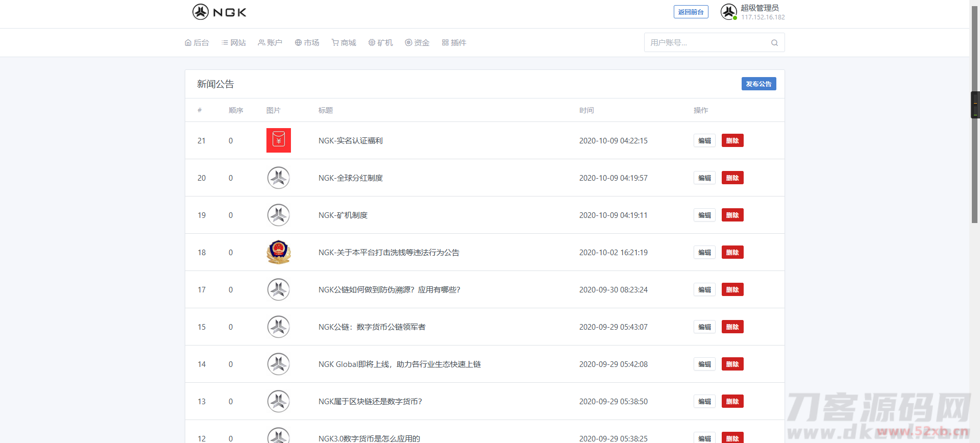Delete the NGK-矿机制度 announcement row
This screenshot has height=443, width=980.
click(x=732, y=215)
